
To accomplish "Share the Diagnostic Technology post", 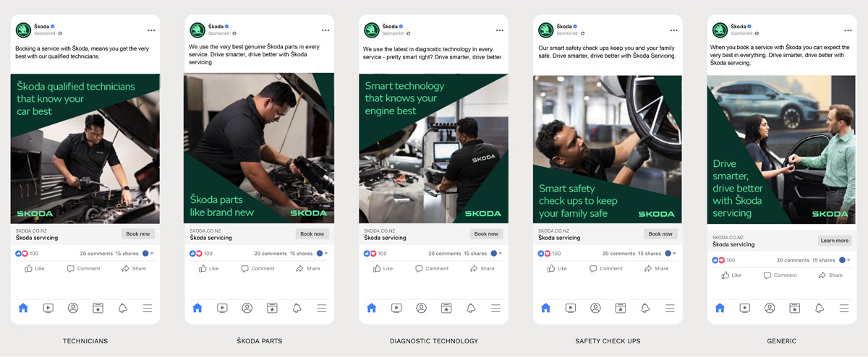I will coord(482,268).
